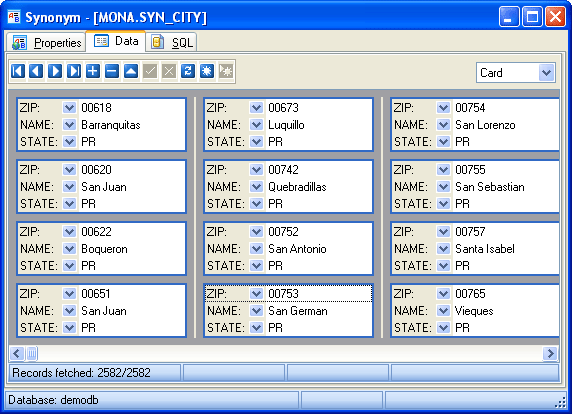Go to the previous record
The image size is (572, 414).
tap(36, 71)
